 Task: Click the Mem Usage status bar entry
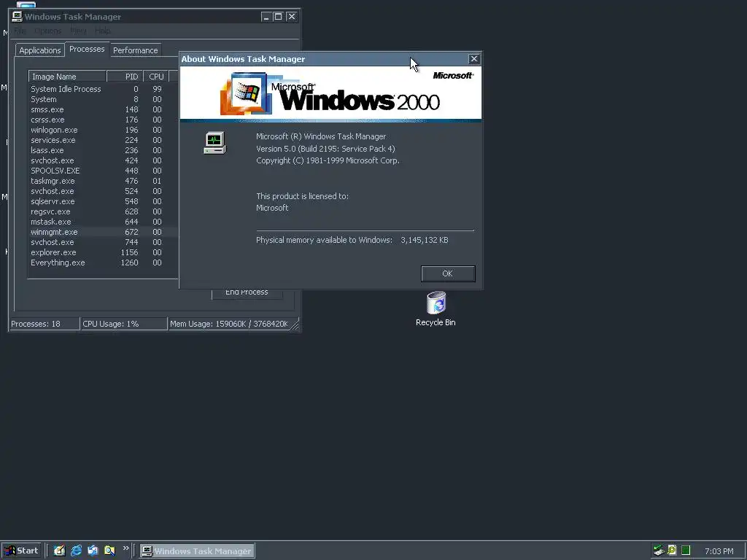[x=229, y=324]
